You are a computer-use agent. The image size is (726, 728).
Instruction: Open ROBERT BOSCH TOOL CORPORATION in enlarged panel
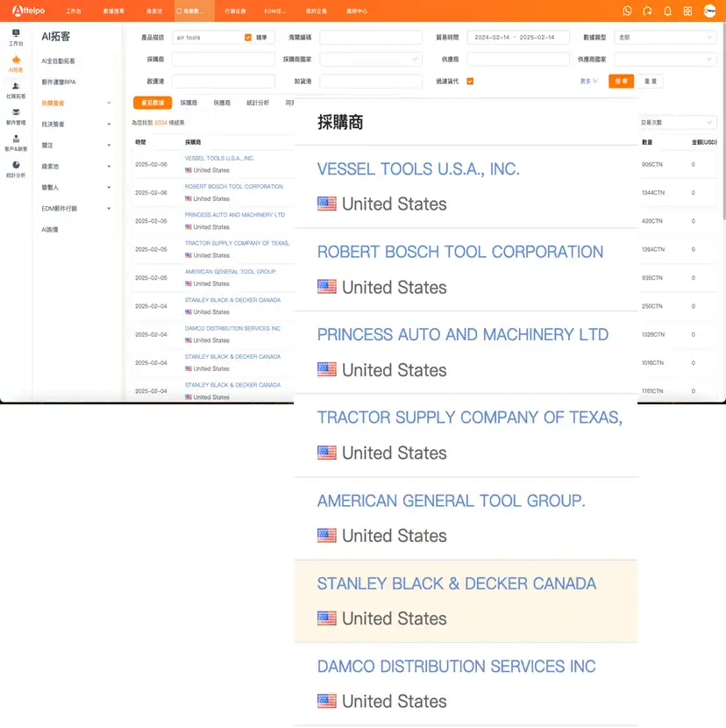[460, 252]
